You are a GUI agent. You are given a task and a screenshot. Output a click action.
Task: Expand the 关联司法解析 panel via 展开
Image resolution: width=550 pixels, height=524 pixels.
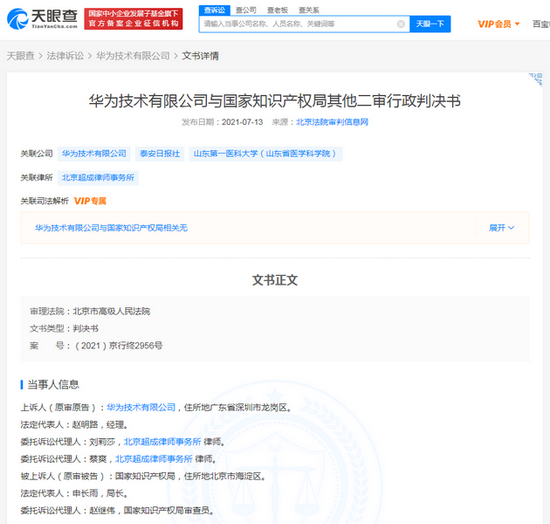pyautogui.click(x=501, y=228)
